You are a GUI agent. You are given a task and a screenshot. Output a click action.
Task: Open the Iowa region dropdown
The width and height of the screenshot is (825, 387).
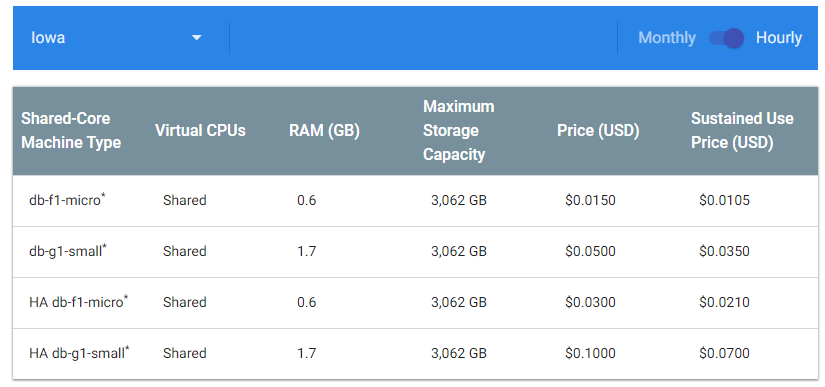coord(117,38)
